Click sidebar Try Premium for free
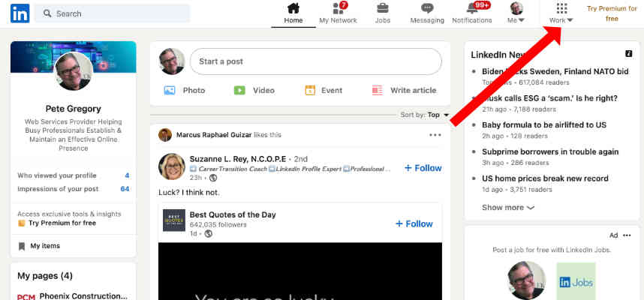The width and height of the screenshot is (644, 300). pyautogui.click(x=58, y=223)
